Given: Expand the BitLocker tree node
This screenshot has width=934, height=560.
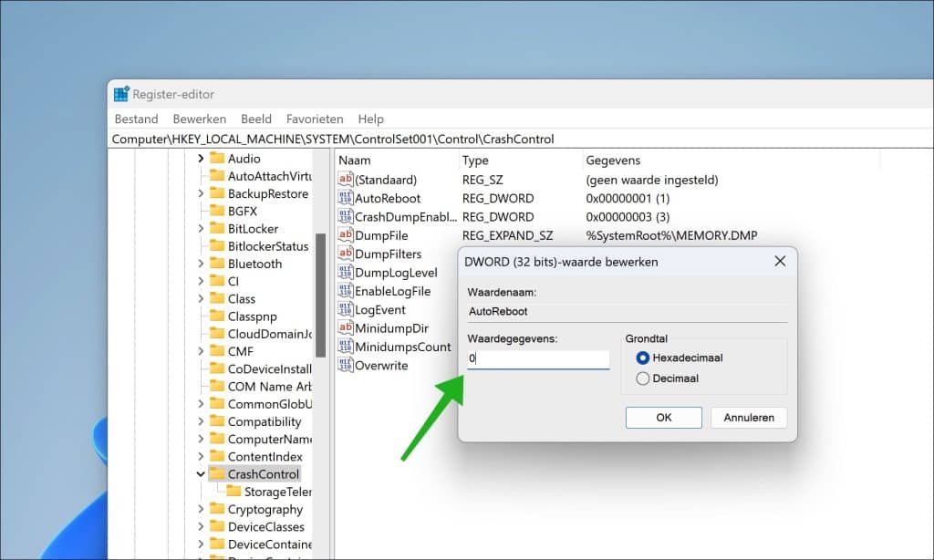Looking at the screenshot, I should (x=201, y=229).
